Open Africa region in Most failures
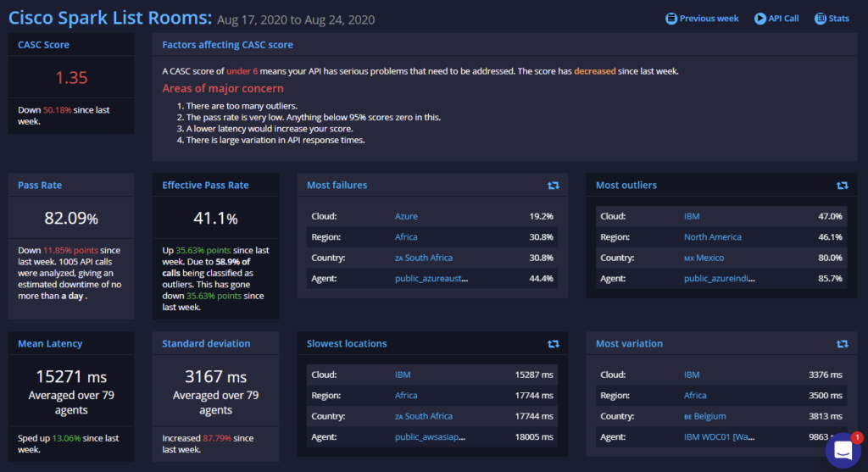The height and width of the screenshot is (472, 868). click(x=406, y=236)
